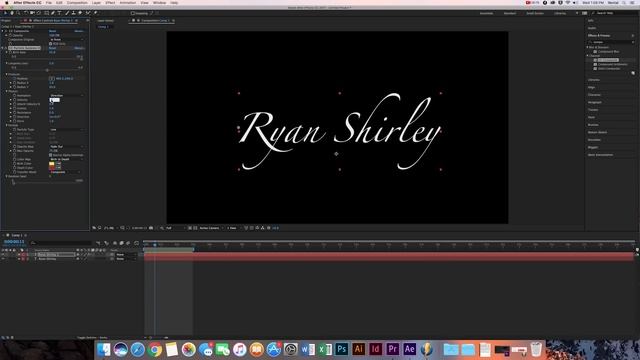The image size is (640, 360).
Task: Open Illustrator from the dock
Action: click(359, 349)
